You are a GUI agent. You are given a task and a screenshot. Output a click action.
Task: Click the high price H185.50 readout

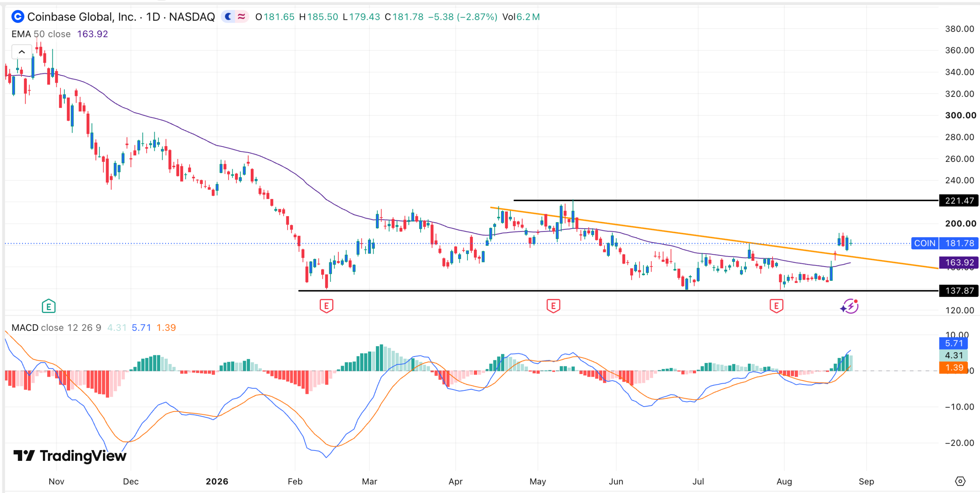pos(318,17)
